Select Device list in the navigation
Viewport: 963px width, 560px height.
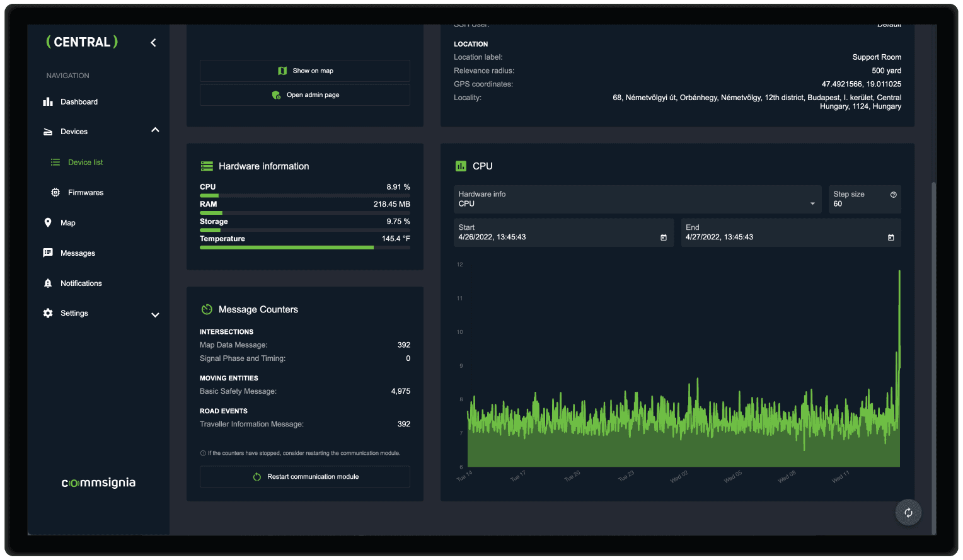85,163
